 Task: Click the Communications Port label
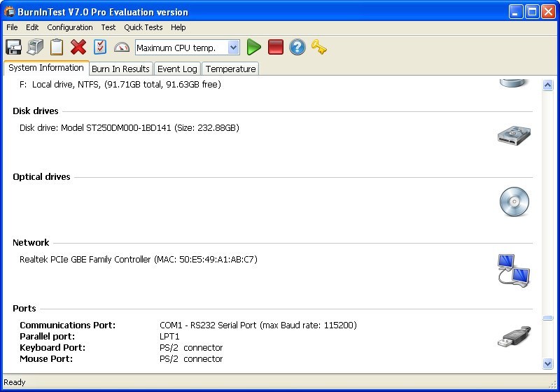67,325
